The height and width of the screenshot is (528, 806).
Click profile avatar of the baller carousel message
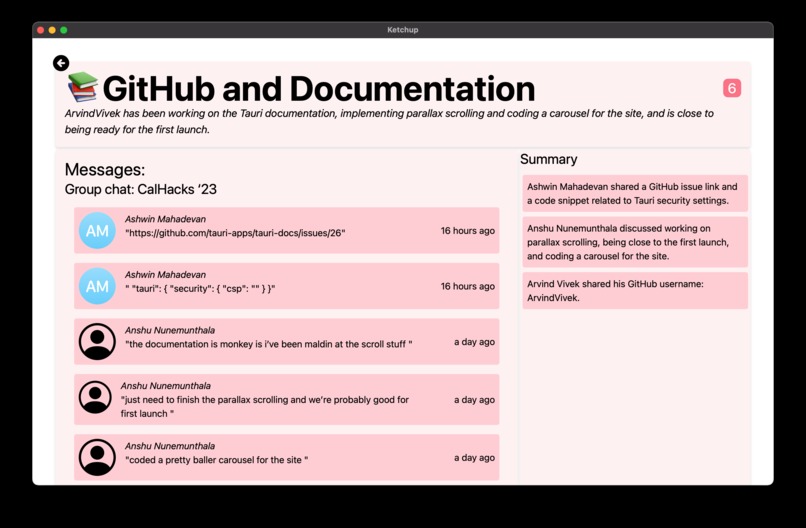[x=97, y=457]
